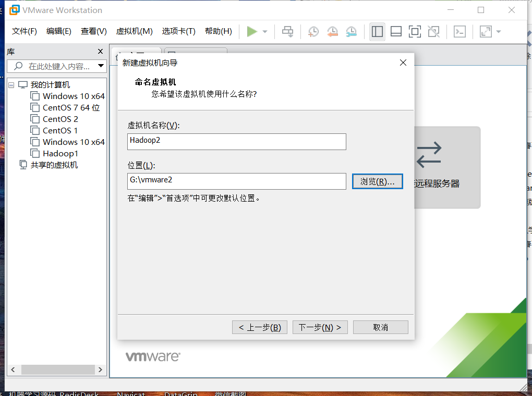Click the CentOS 2 VM icon

tap(35, 119)
